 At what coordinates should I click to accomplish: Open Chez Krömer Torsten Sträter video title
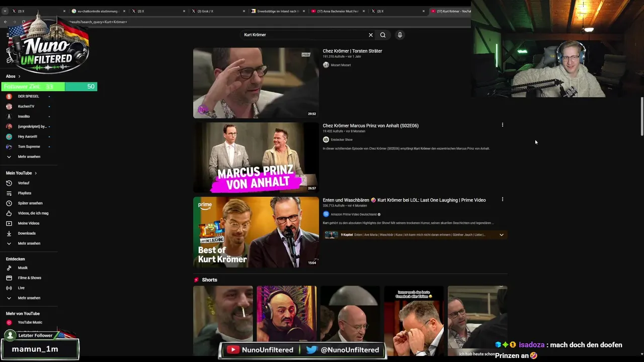click(x=352, y=51)
